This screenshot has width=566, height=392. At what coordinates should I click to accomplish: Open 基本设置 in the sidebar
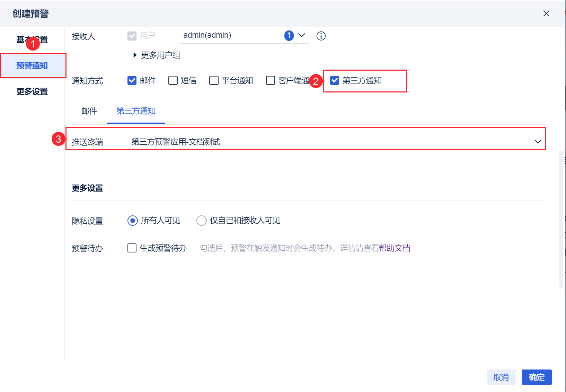pyautogui.click(x=32, y=39)
